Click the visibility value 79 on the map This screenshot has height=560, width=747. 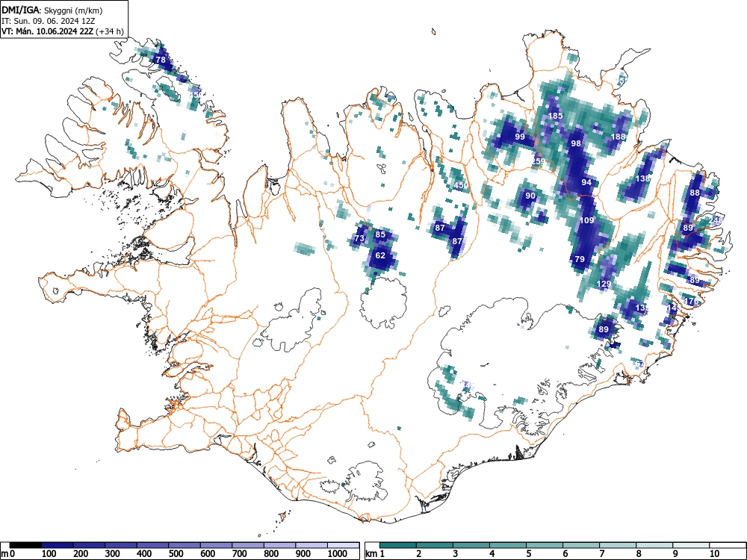point(580,260)
